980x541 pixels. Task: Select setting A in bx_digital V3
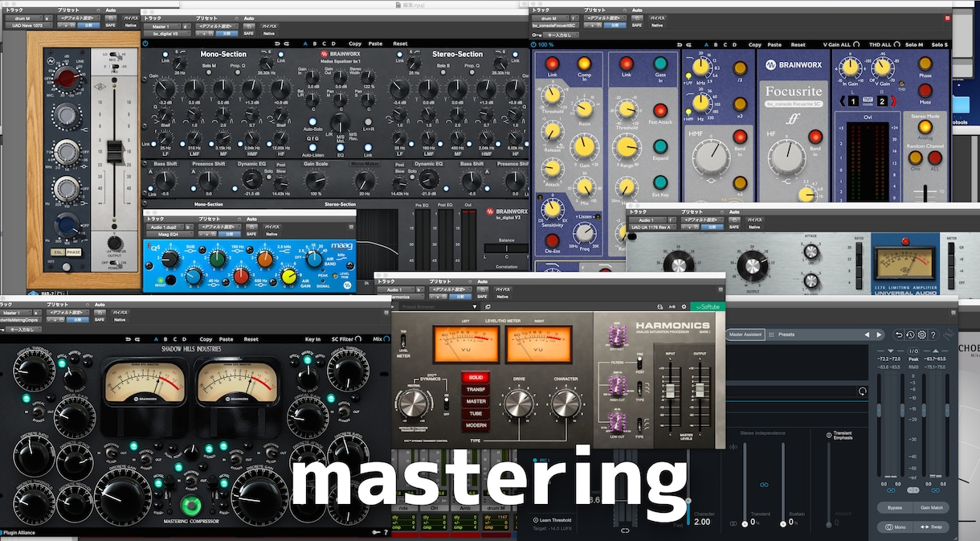point(305,43)
